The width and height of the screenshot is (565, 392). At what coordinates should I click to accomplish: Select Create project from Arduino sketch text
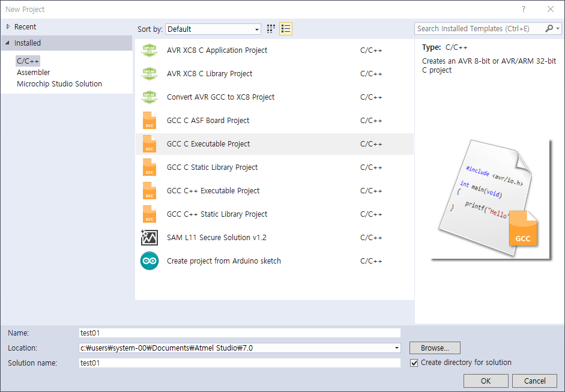(x=224, y=261)
